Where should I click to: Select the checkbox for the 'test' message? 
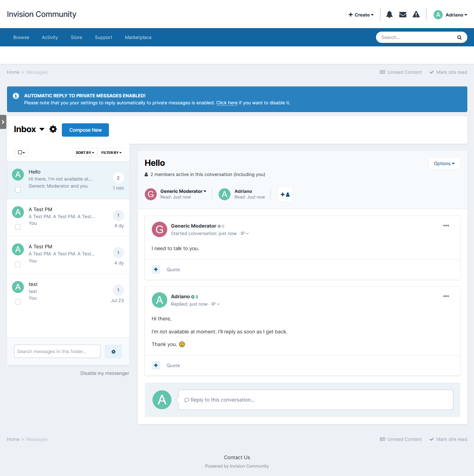(x=18, y=302)
